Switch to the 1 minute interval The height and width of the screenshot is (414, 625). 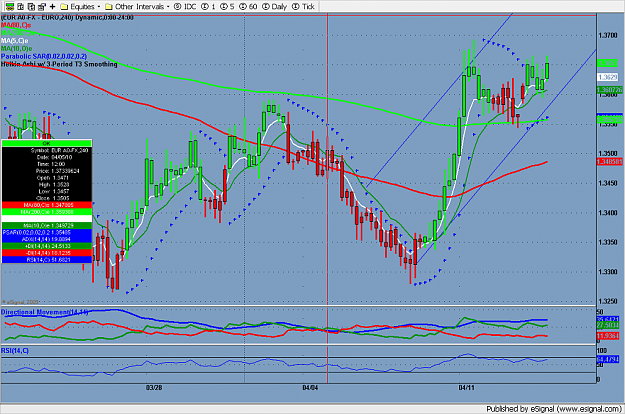click(x=208, y=6)
